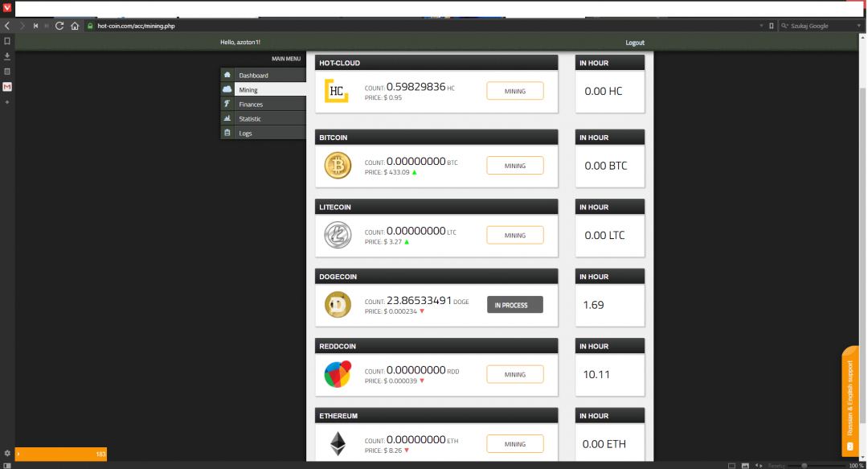
Task: Open the Gmail web panel
Action: 7,87
